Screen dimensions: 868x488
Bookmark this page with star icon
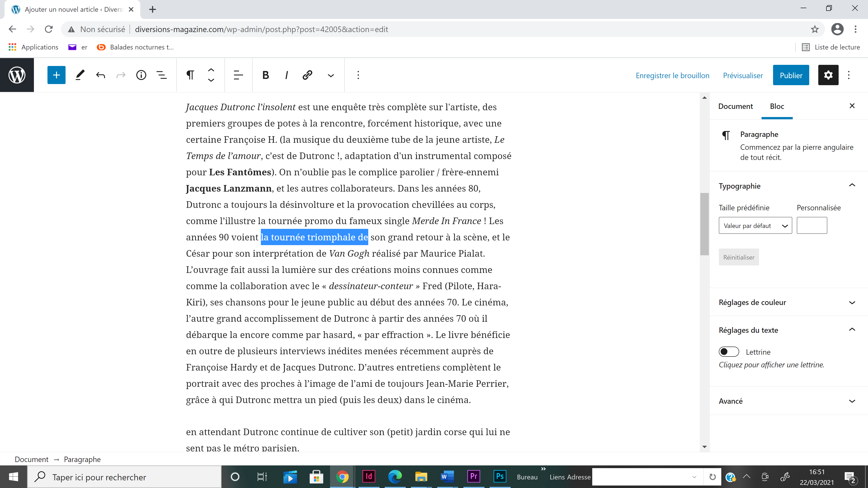[x=815, y=29]
